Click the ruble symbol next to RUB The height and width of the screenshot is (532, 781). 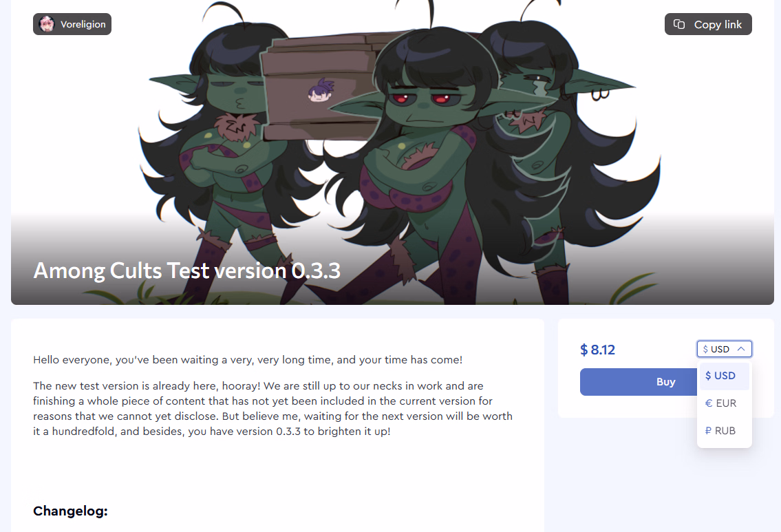[x=708, y=430]
